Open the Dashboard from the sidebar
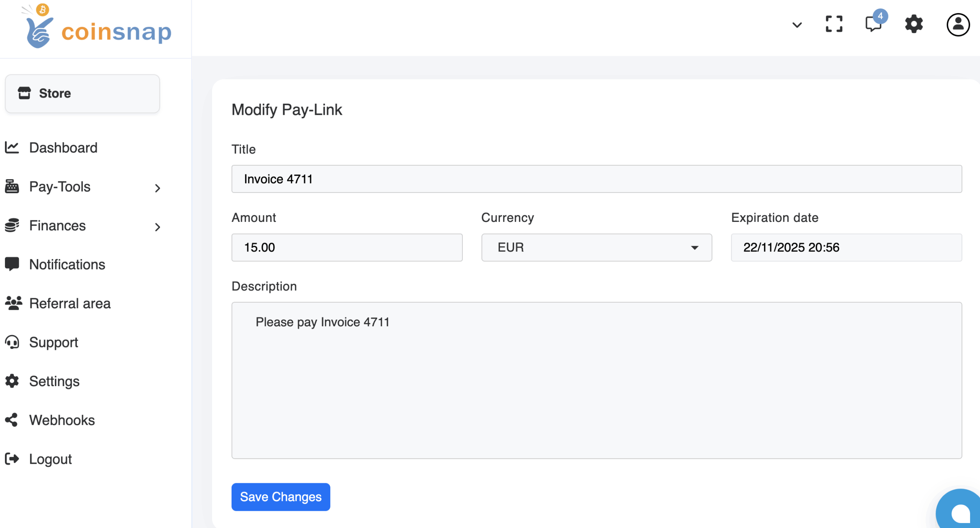Screen dimensions: 980x528 click(x=63, y=148)
